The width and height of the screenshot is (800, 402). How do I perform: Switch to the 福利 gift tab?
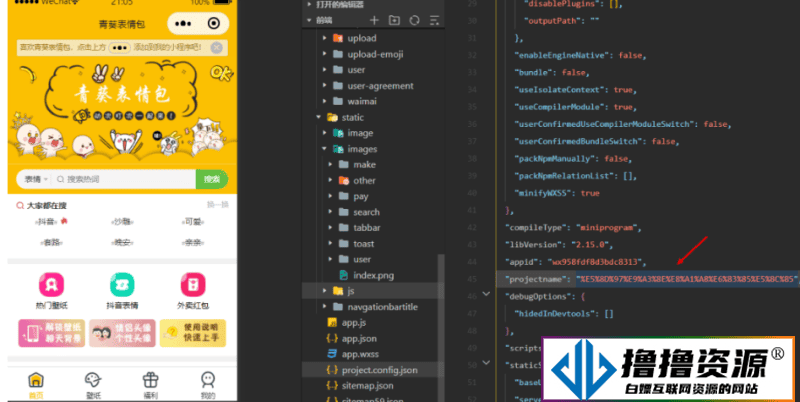[151, 380]
